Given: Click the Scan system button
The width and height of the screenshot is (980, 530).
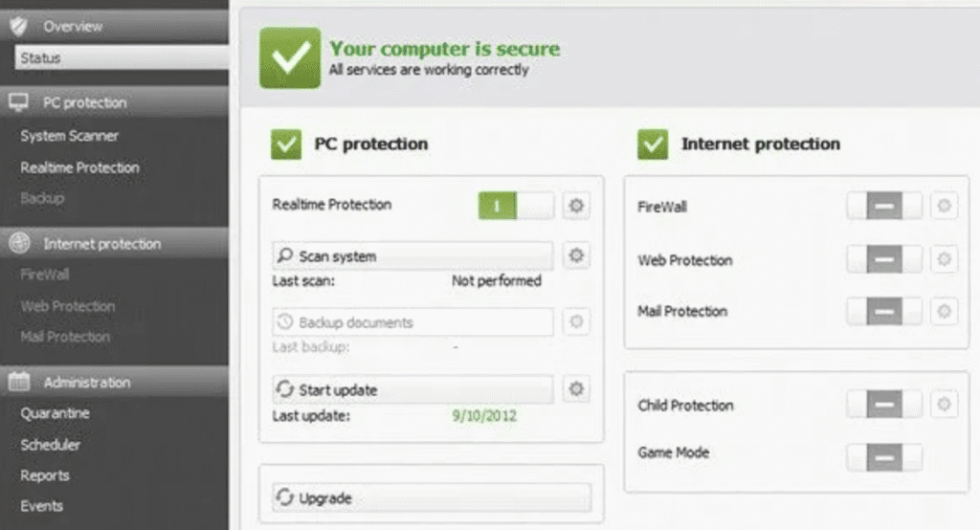Looking at the screenshot, I should (412, 256).
